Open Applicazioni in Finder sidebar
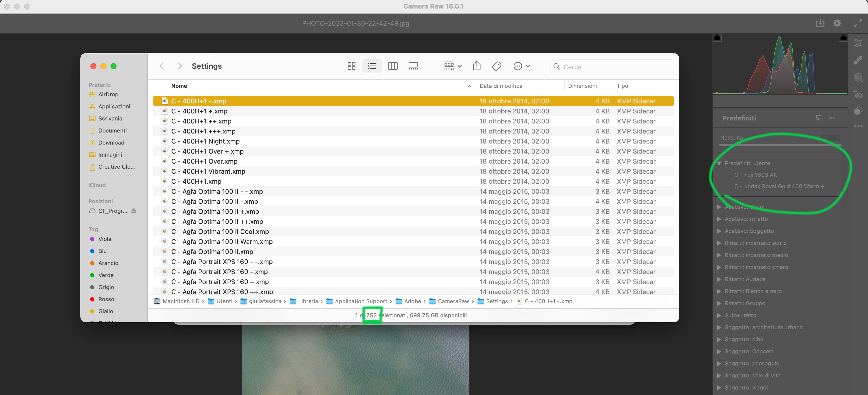The image size is (868, 395). [114, 106]
